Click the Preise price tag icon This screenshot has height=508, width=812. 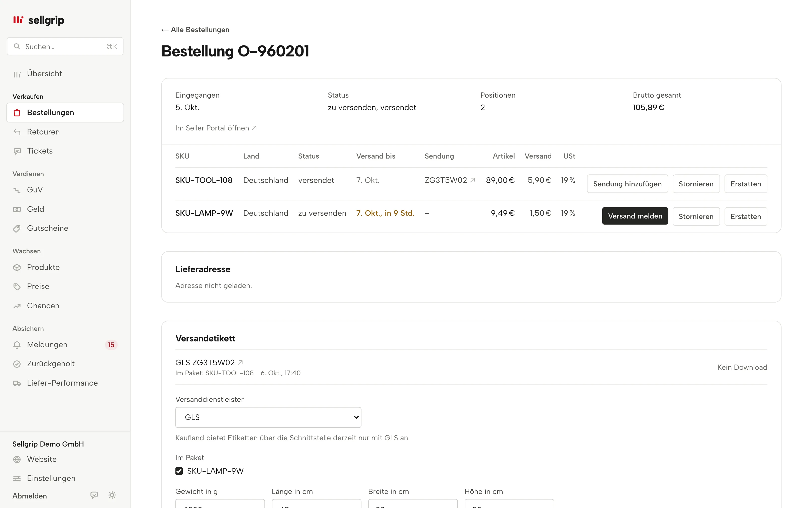17,286
